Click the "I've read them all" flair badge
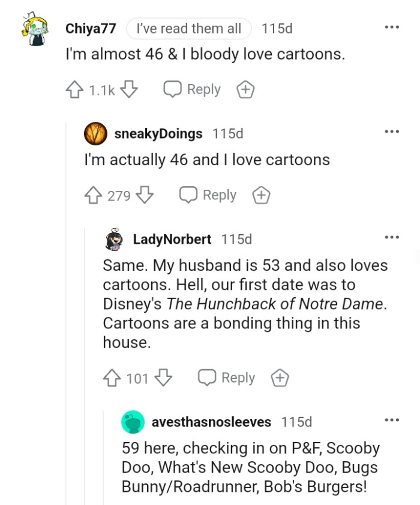 point(188,28)
